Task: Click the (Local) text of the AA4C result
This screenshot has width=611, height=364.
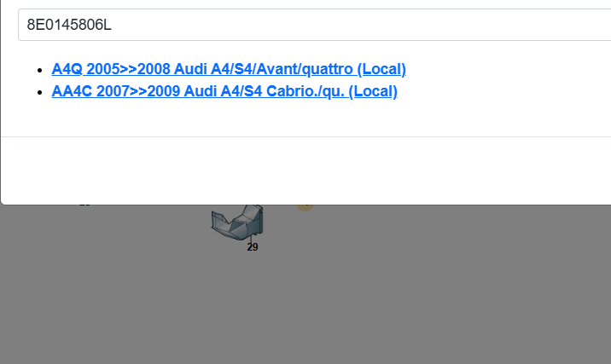Action: coord(373,91)
